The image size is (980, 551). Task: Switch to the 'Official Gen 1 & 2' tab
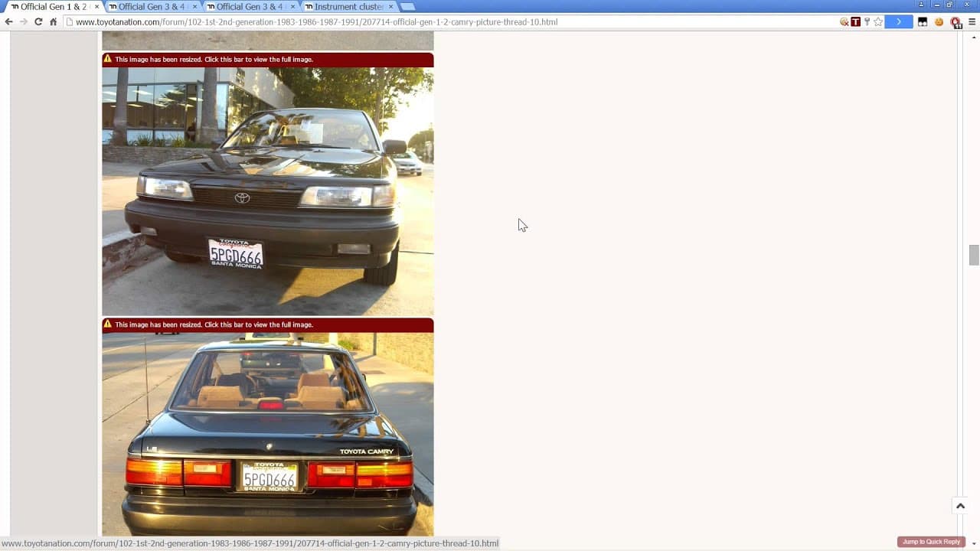coord(52,7)
